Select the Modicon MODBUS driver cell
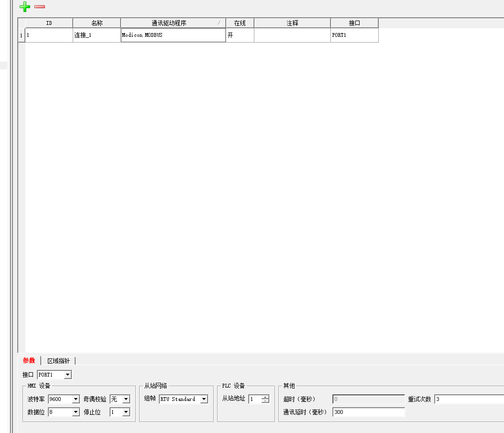 (x=173, y=35)
